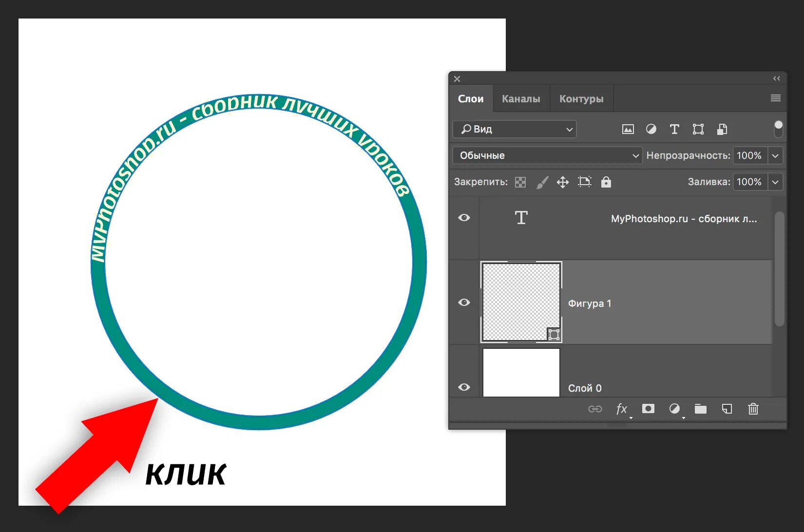
Task: Click the teal circle shape on canvas
Action: (x=258, y=422)
